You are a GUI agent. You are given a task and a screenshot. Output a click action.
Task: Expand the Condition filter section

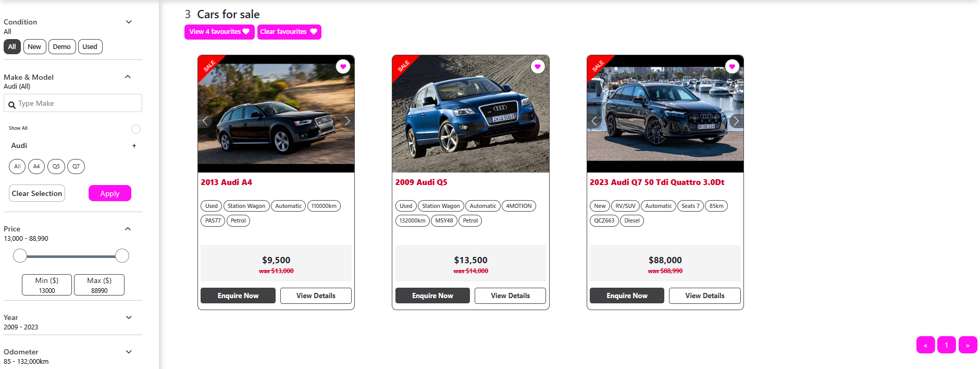coord(129,22)
